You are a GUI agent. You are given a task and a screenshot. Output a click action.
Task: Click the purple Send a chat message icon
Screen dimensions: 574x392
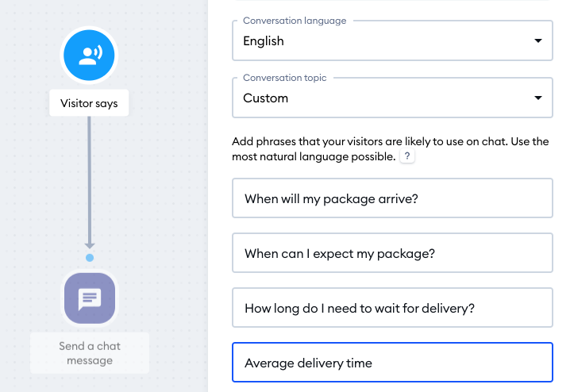pos(90,298)
